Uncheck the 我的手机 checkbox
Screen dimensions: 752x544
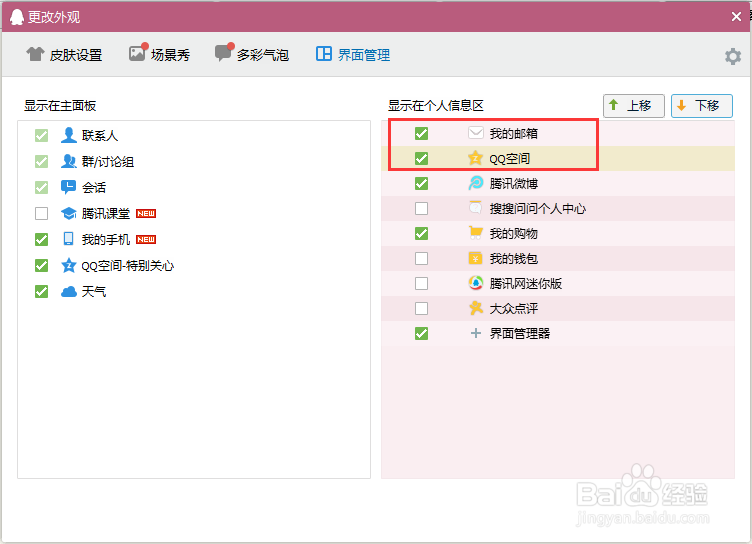click(x=42, y=239)
